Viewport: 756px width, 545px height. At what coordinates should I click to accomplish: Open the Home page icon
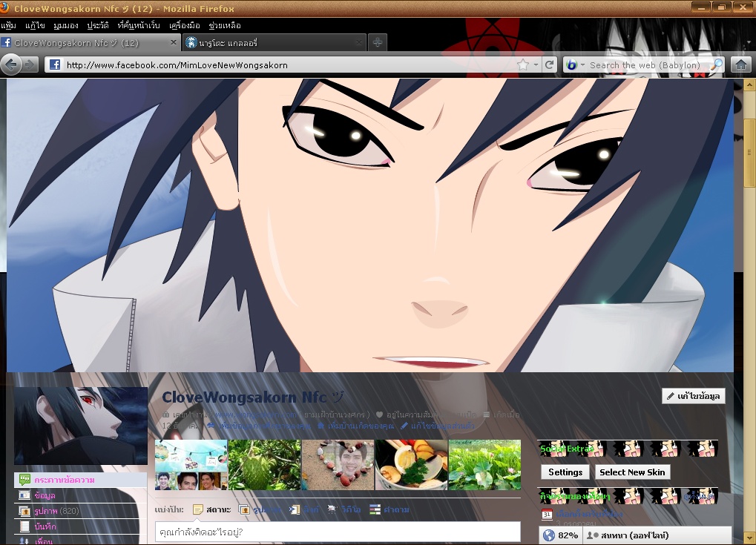pos(741,64)
